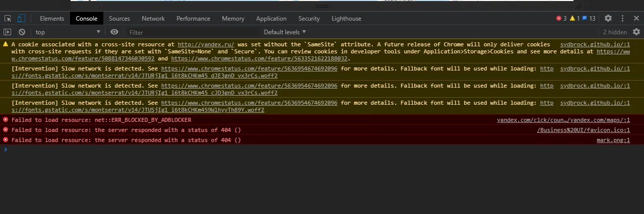644x214 pixels.
Task: Click the console prompt chevron line
Action: [322, 150]
